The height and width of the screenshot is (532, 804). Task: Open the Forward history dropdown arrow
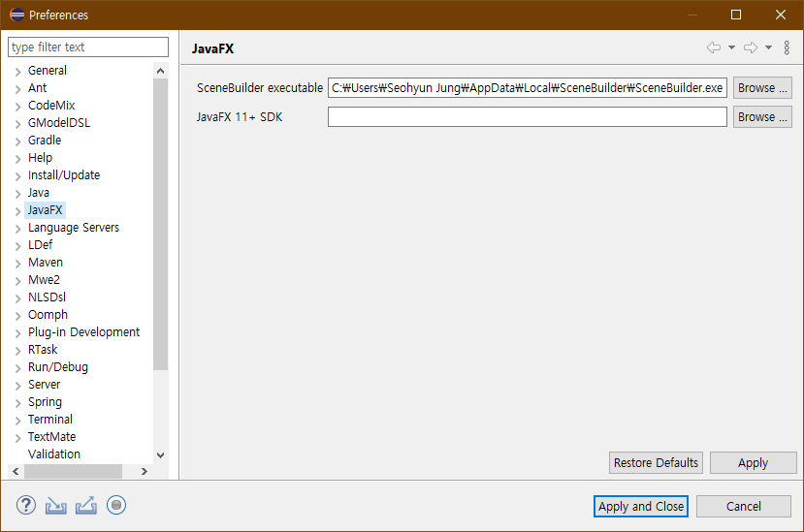click(769, 47)
